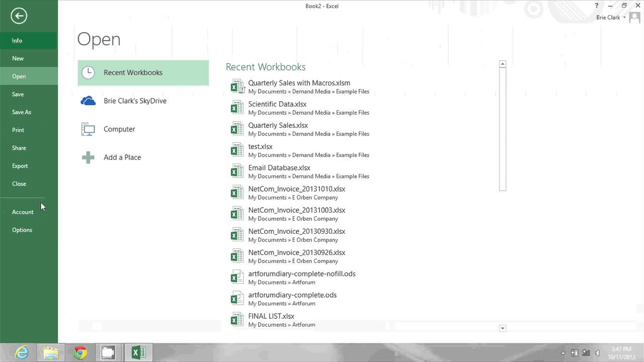The image size is (644, 362).
Task: Click the icon beside artforumdiary-complete.ods
Action: tap(237, 298)
